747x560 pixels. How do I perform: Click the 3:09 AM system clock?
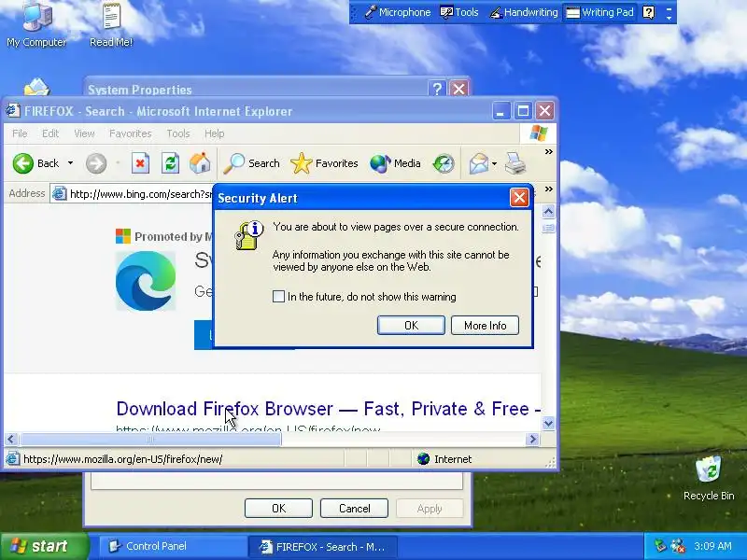(x=712, y=546)
